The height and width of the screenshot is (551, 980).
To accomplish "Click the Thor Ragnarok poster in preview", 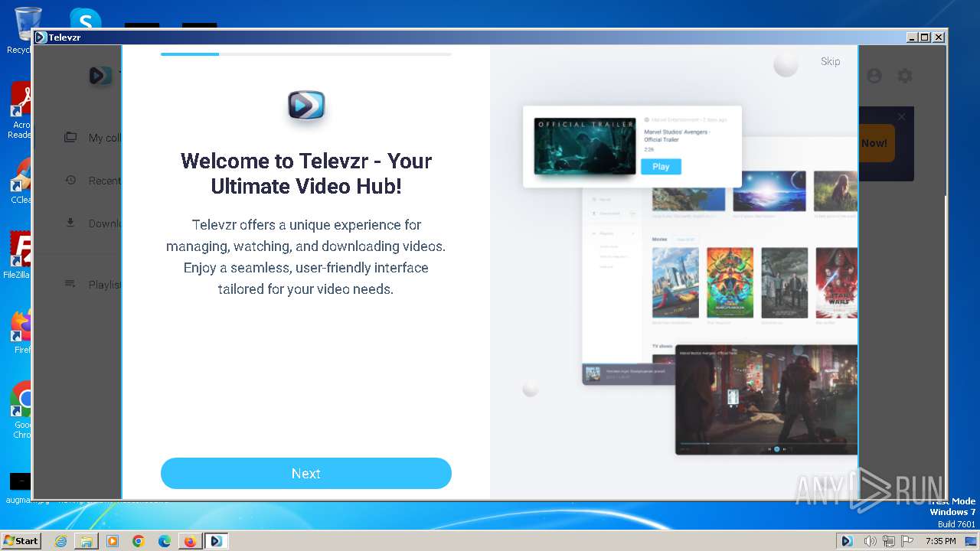I will tap(730, 282).
